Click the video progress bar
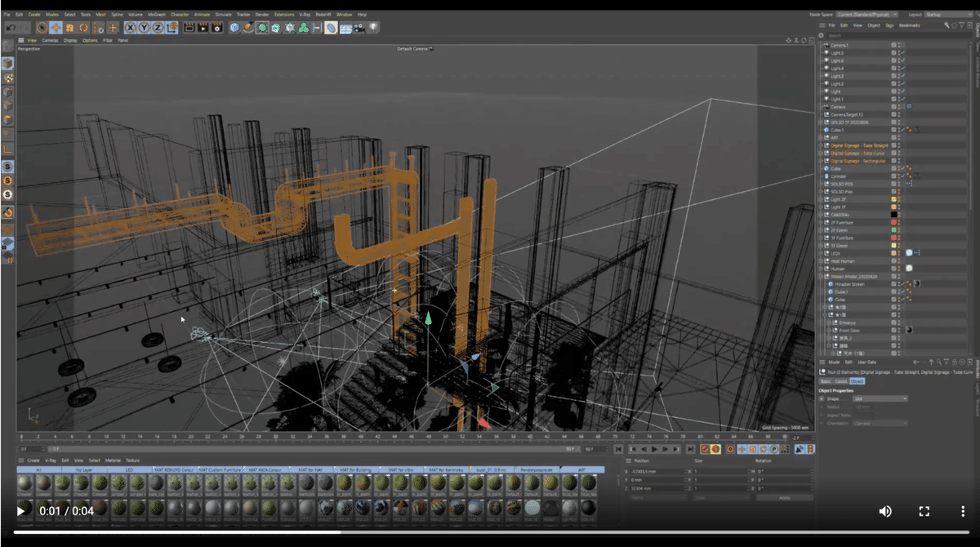The width and height of the screenshot is (980, 547). (x=490, y=531)
